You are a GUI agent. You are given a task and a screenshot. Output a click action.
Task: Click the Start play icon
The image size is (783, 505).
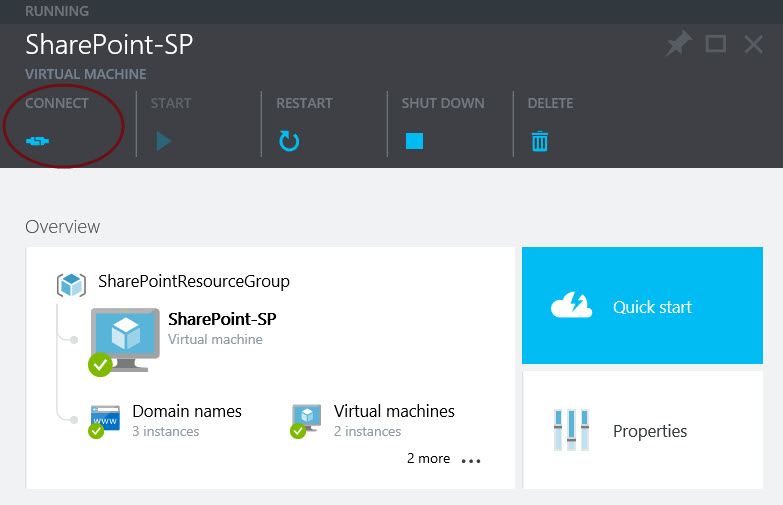pyautogui.click(x=164, y=141)
